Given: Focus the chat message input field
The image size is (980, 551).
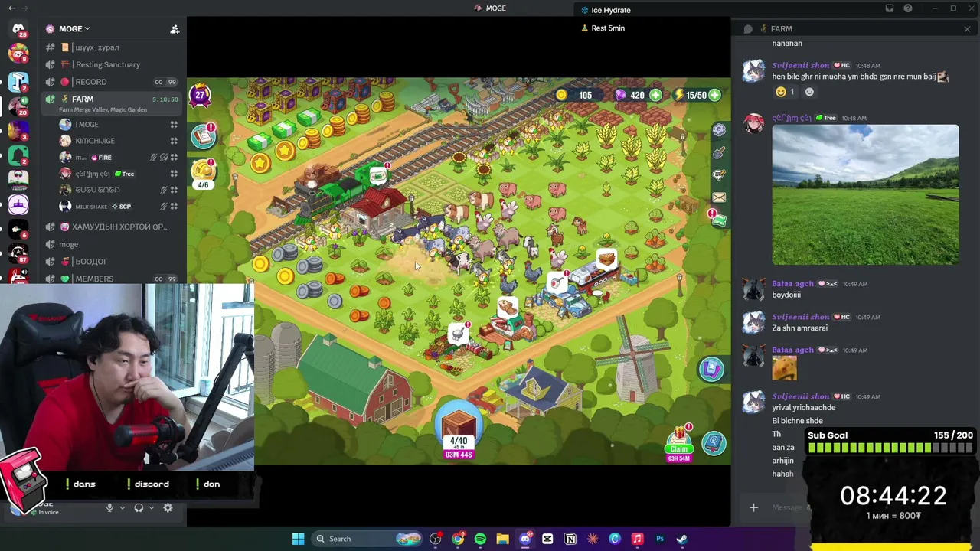Looking at the screenshot, I should pos(787,507).
